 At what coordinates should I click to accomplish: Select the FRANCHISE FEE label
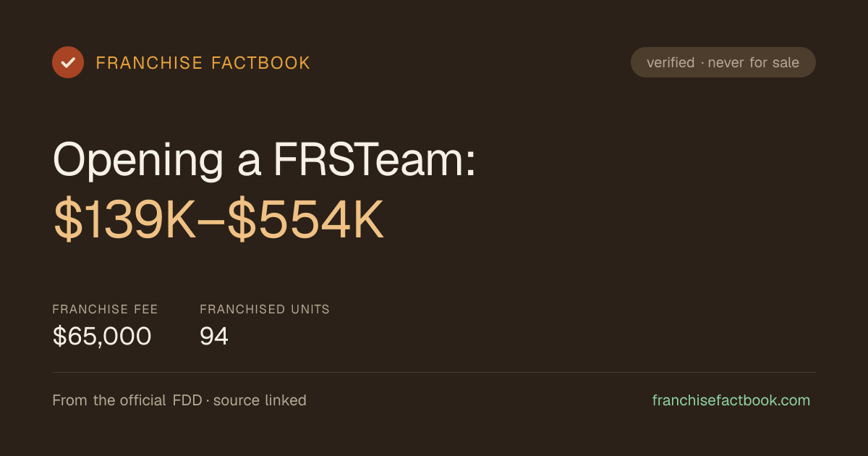click(105, 309)
